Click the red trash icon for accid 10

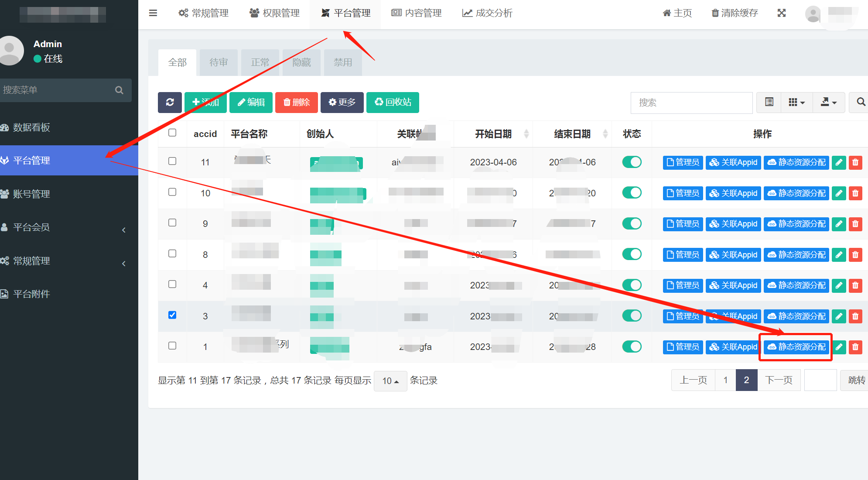click(855, 193)
